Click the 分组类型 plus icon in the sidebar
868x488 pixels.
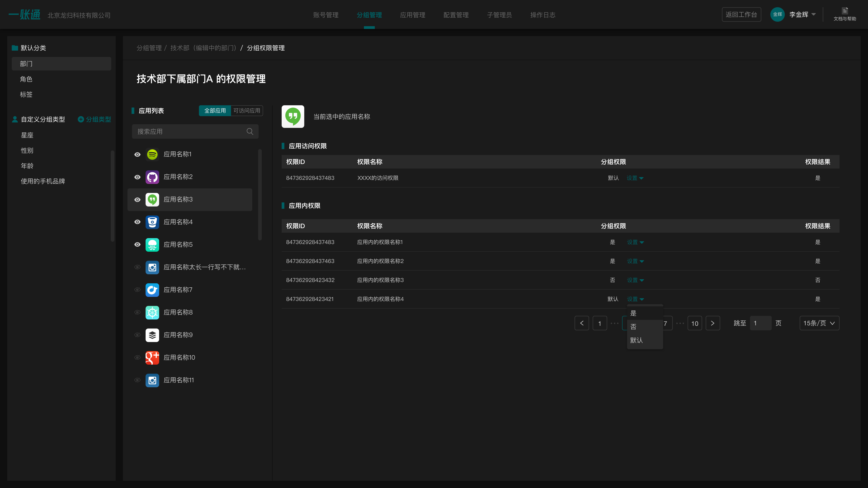click(81, 119)
